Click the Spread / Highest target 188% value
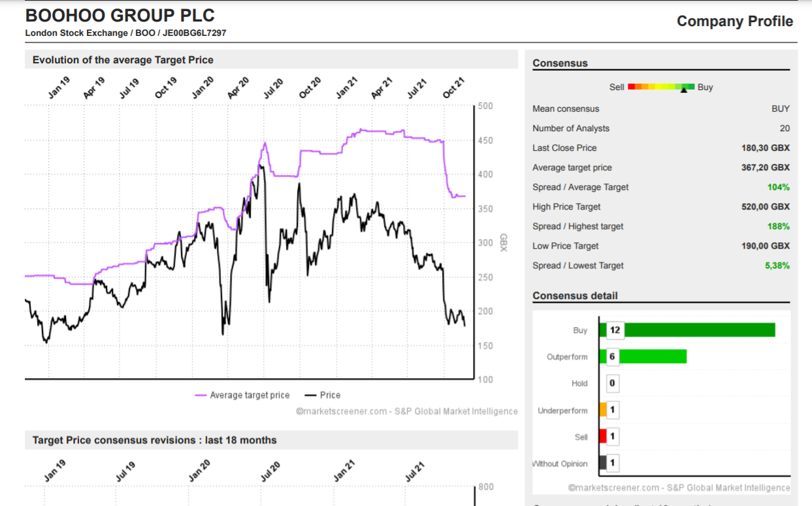The image size is (812, 506). pos(779,227)
